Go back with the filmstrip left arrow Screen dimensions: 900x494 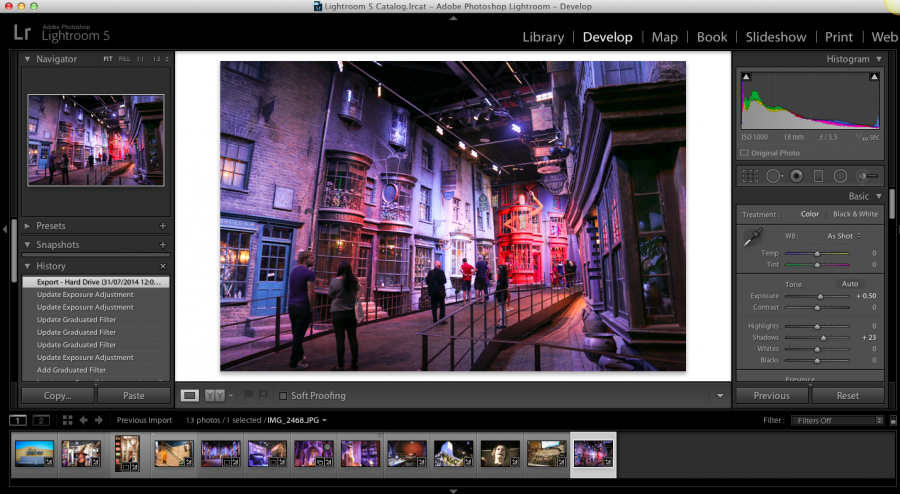click(83, 420)
